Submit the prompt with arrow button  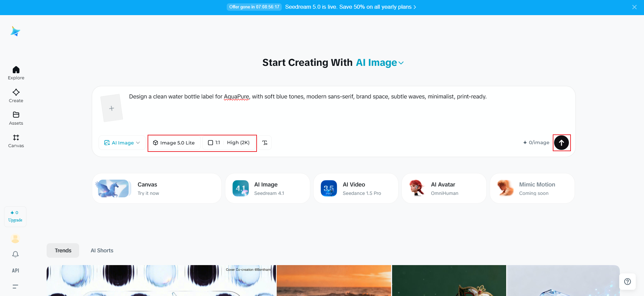(x=561, y=143)
